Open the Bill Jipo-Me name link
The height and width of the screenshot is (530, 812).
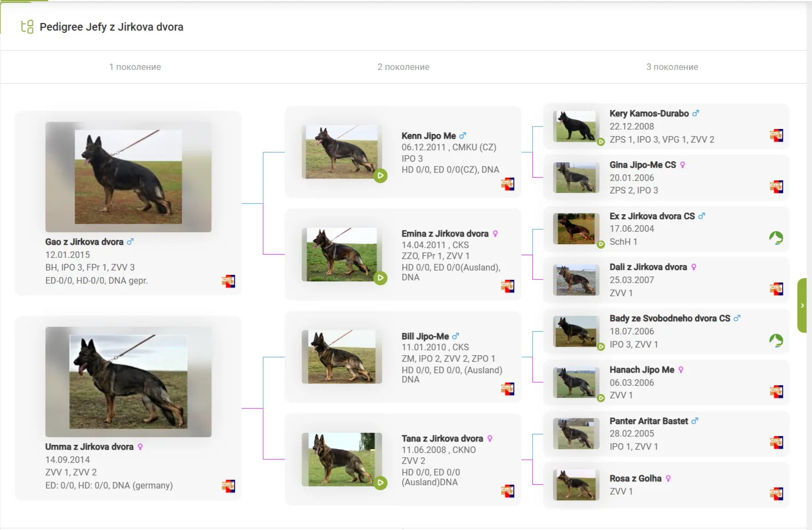point(425,337)
